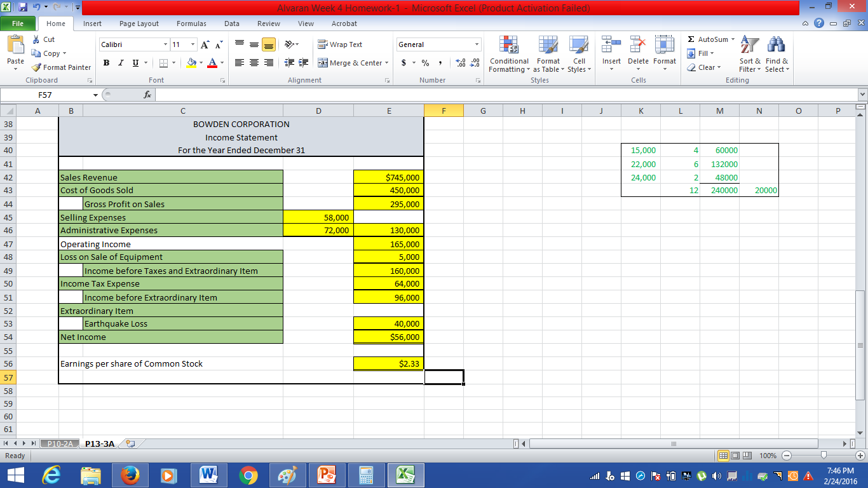Image resolution: width=868 pixels, height=488 pixels.
Task: Toggle Bold formatting
Action: pos(106,63)
